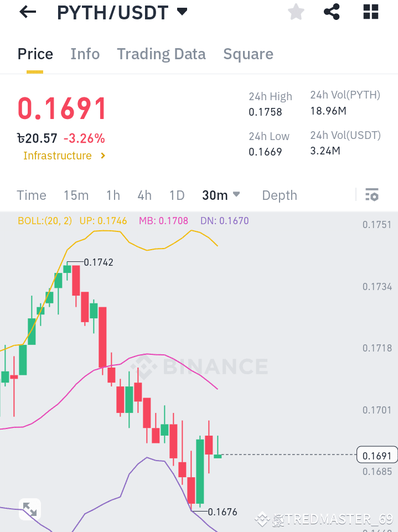Open the chart indicator settings icon
Screen dimensions: 398x532
(x=371, y=195)
